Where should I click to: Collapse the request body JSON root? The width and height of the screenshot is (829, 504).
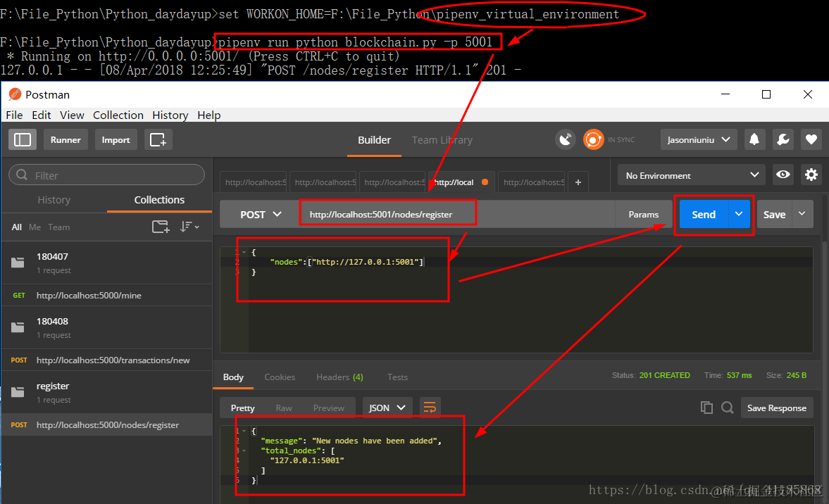244,253
